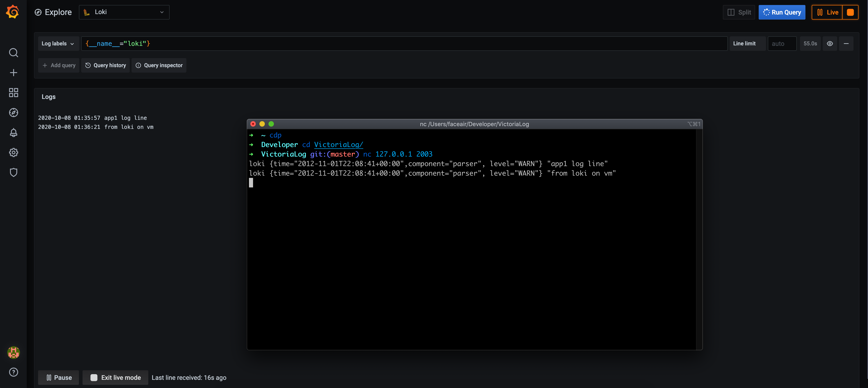
Task: Click the plus Create icon in sidebar
Action: click(13, 72)
